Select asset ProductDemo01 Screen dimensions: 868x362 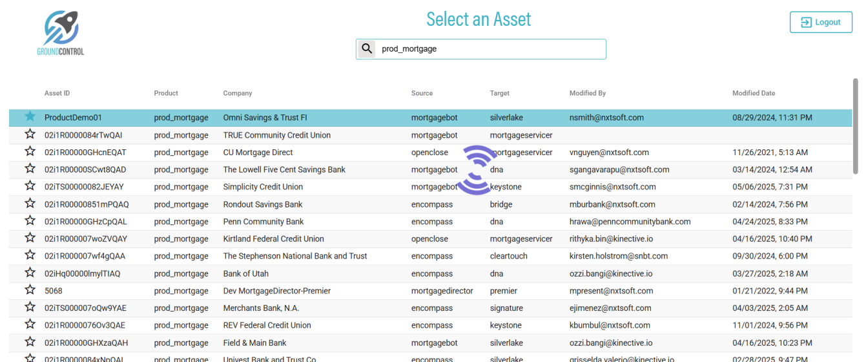click(73, 118)
